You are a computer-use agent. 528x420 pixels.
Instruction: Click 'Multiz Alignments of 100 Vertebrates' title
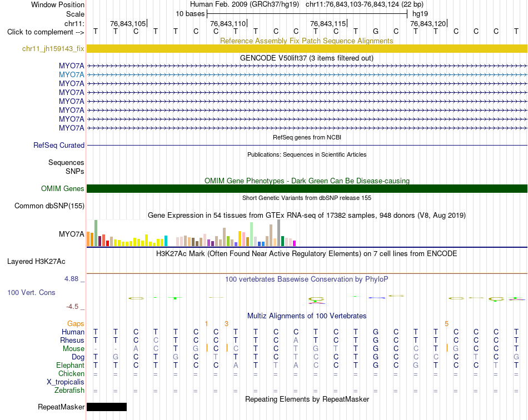(x=307, y=316)
